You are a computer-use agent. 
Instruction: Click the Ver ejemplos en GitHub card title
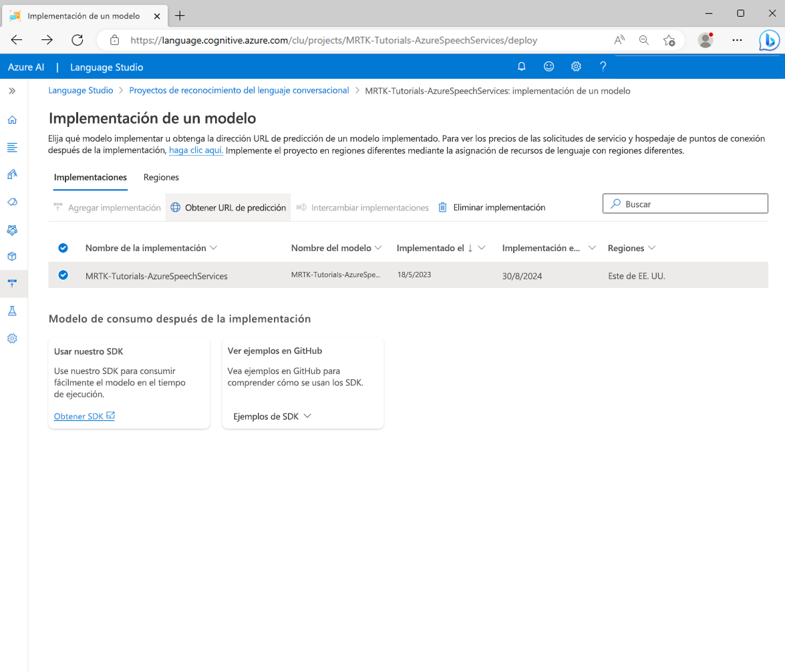275,351
